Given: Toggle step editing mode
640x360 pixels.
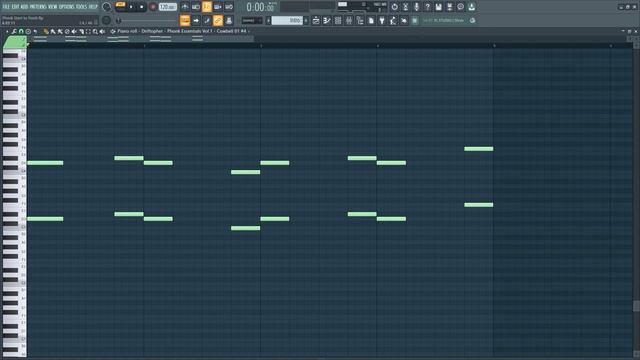Looking at the screenshot, I should [x=207, y=20].
